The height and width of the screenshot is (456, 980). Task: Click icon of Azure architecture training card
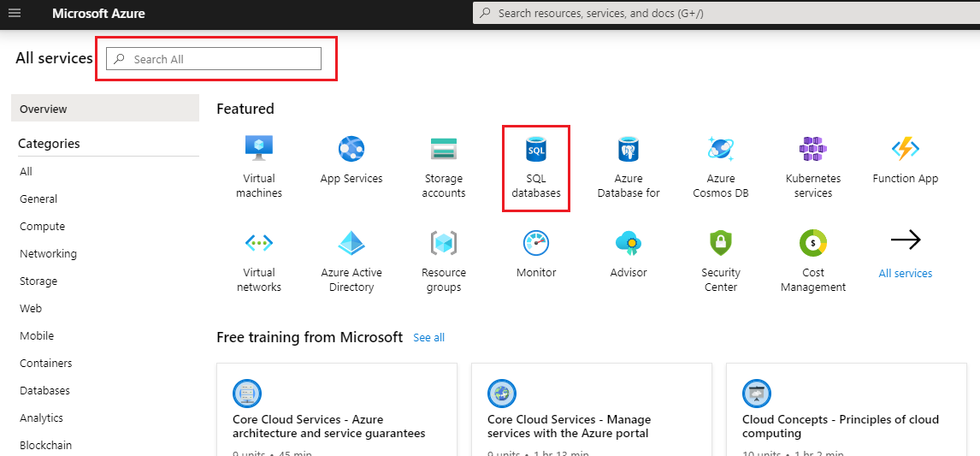tap(247, 394)
